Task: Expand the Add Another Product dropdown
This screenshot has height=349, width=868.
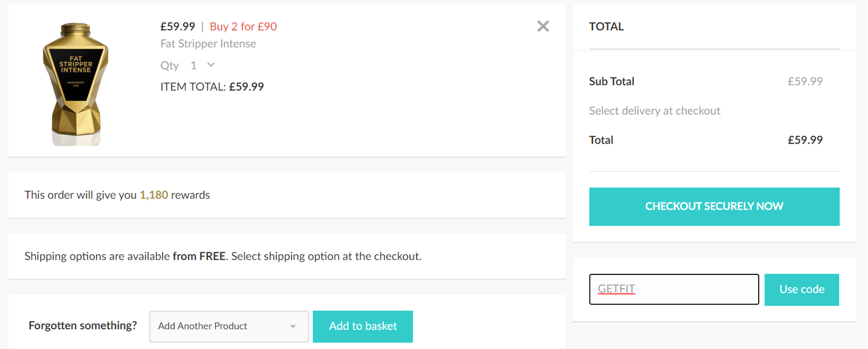Action: [229, 326]
